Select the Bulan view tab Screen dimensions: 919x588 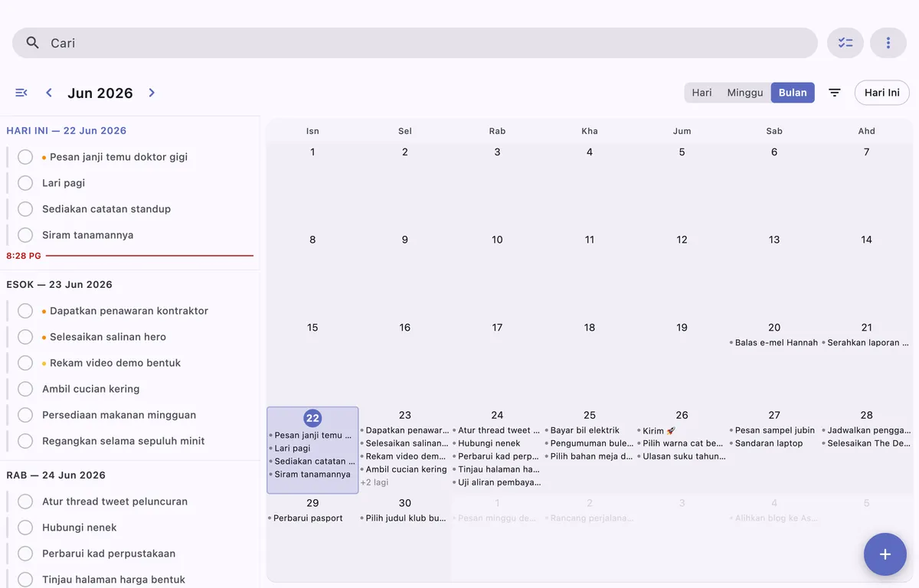click(x=793, y=93)
